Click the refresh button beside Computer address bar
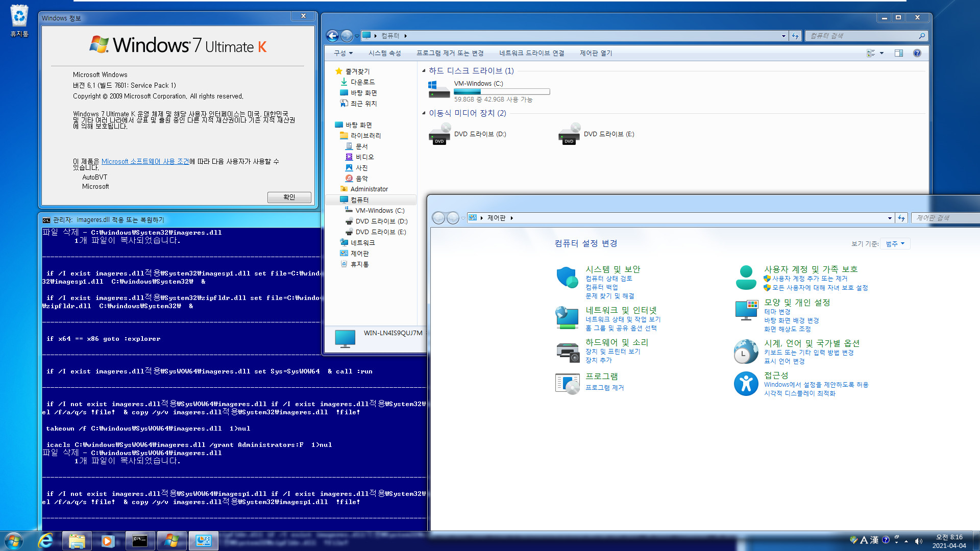The height and width of the screenshot is (551, 980). point(795,36)
